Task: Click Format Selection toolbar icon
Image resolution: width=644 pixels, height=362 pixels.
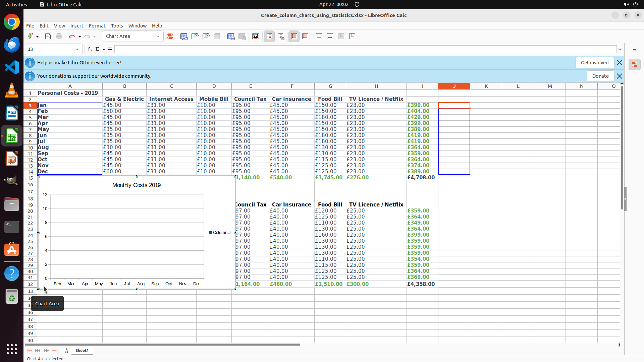Action: point(170,37)
